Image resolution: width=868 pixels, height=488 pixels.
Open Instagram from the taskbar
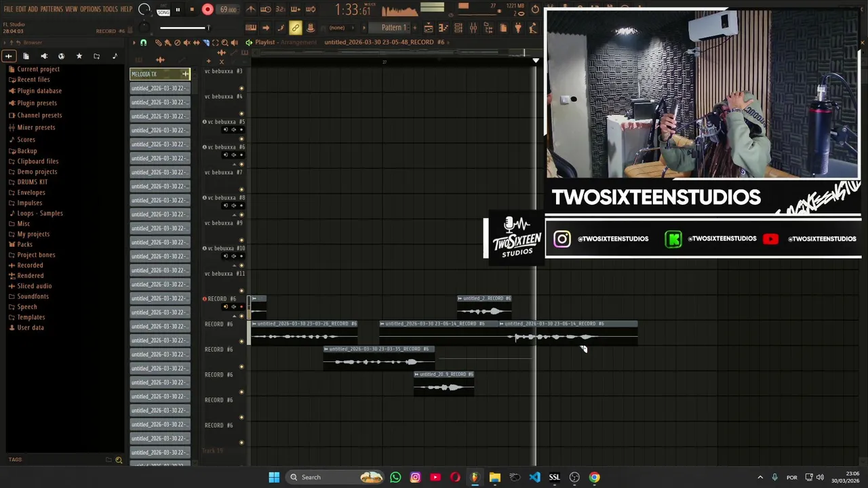point(415,477)
